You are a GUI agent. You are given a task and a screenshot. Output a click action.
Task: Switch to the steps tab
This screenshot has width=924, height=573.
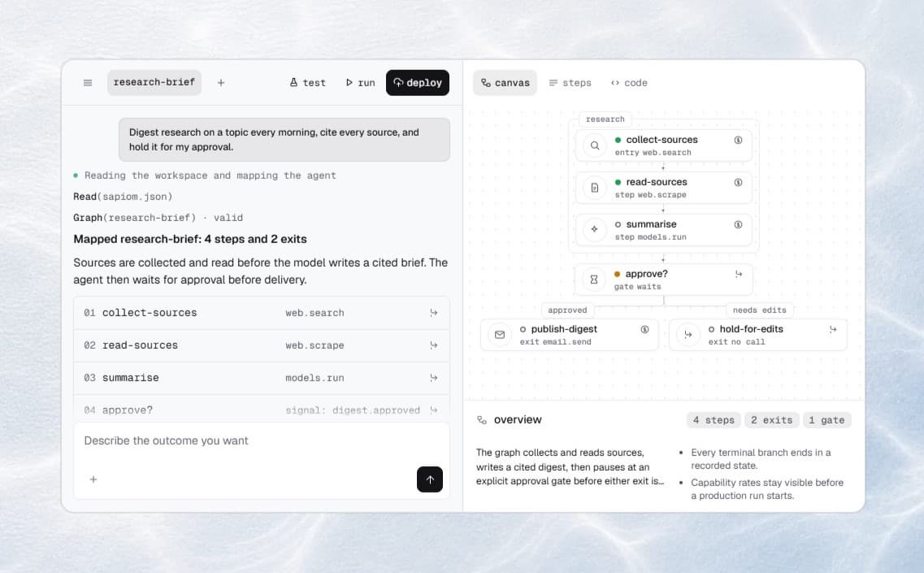[x=570, y=83]
